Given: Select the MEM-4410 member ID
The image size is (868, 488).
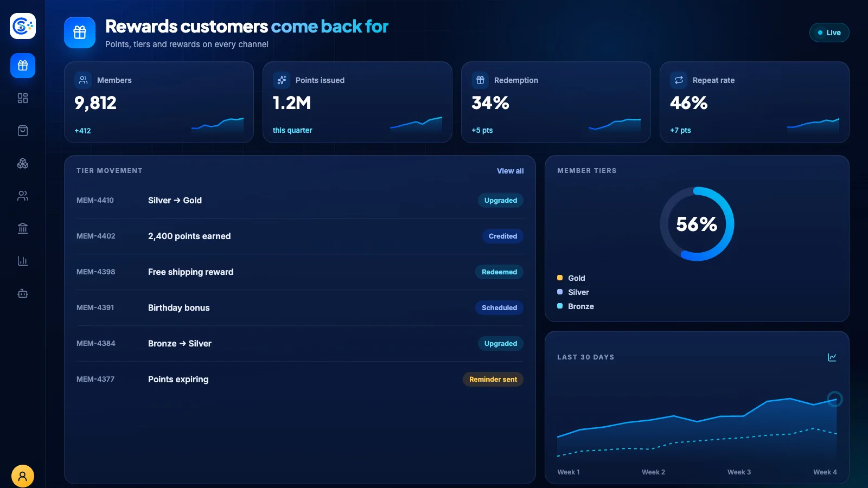Looking at the screenshot, I should (95, 200).
